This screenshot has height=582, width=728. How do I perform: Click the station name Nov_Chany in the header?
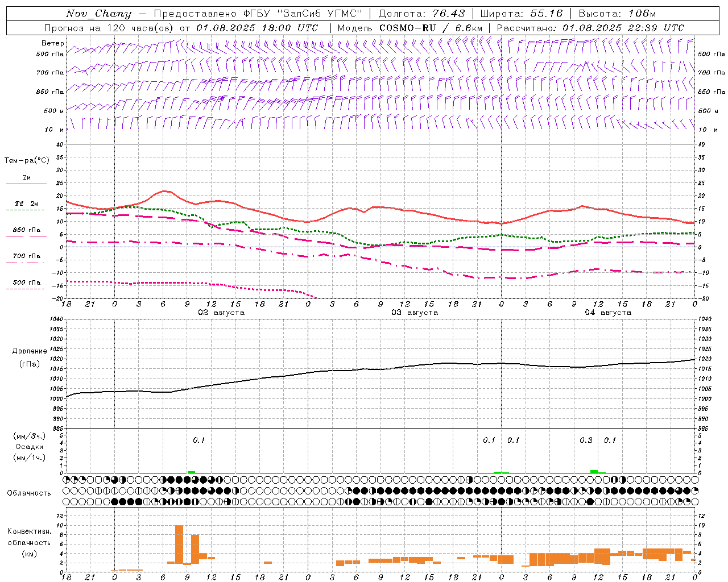[99, 14]
